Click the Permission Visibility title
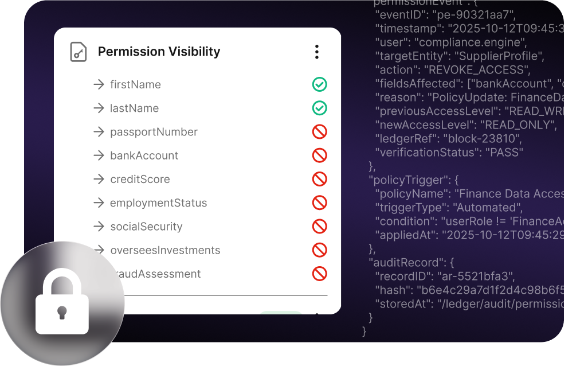This screenshot has height=366, width=588. (159, 52)
